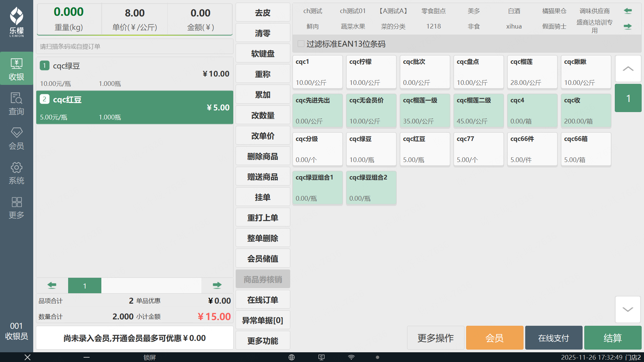Click the 挂单 hold order button
Viewport: 644px width, 362px height.
[x=263, y=197]
